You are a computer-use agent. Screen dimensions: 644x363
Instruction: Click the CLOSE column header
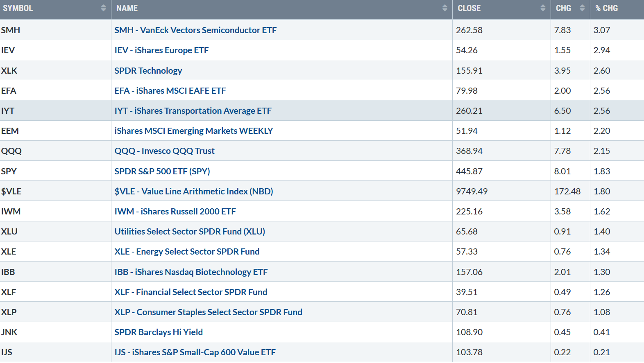pyautogui.click(x=501, y=9)
